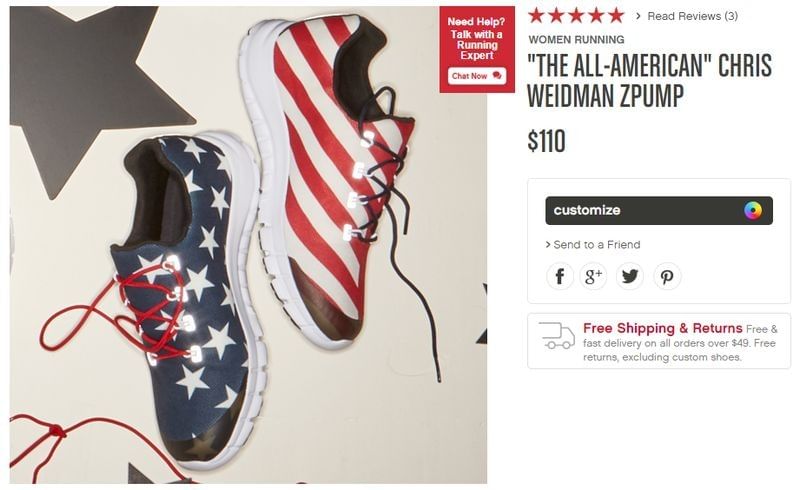Image resolution: width=800 pixels, height=490 pixels.
Task: Share the shoe on Google Plus
Action: click(x=594, y=276)
